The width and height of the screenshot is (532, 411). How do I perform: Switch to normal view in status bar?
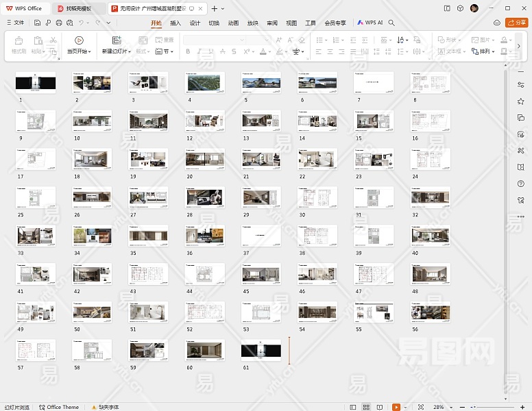[x=354, y=407]
